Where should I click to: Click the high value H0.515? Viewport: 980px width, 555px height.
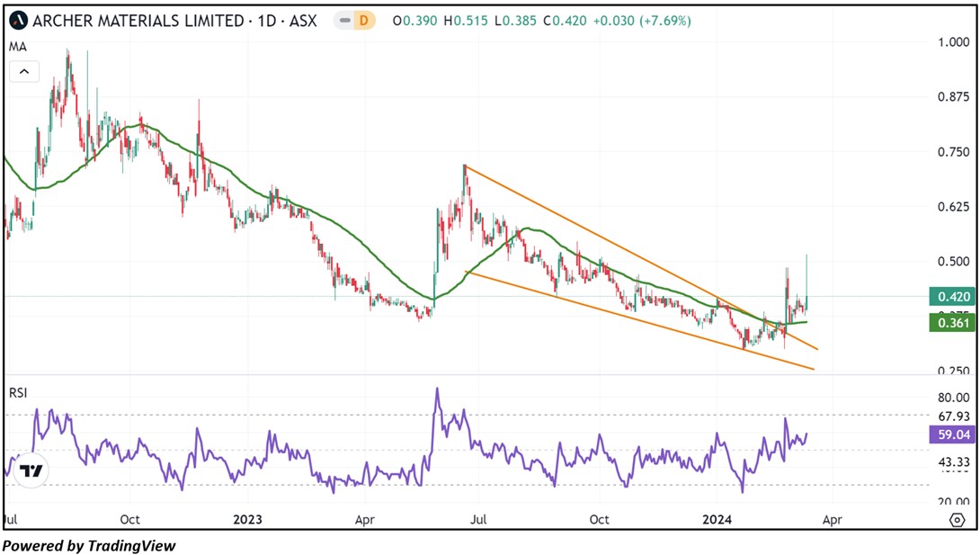(x=466, y=21)
